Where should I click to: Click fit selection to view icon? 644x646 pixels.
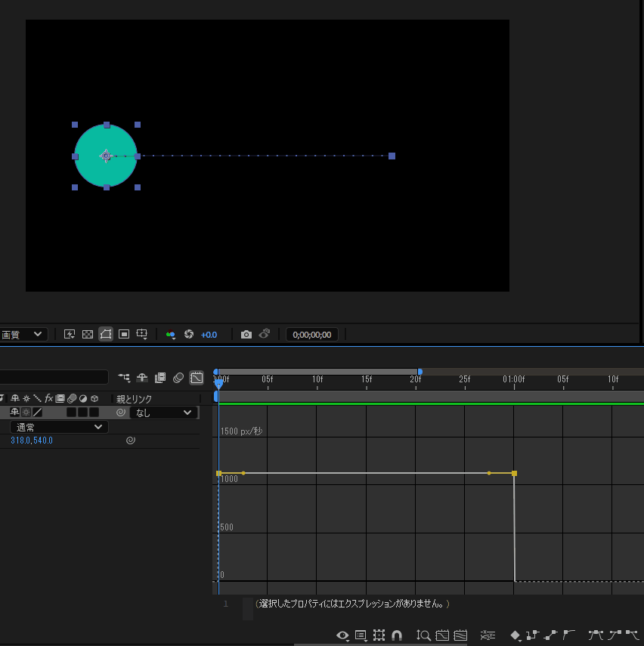click(442, 635)
